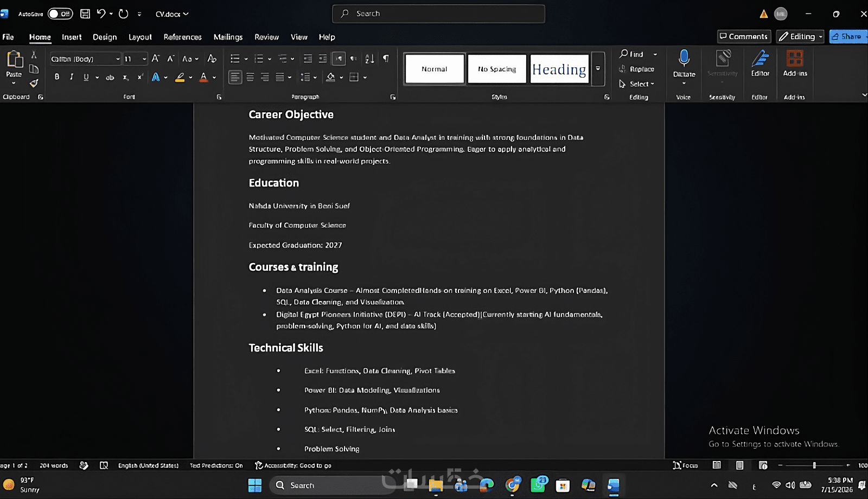Toggle subscript formatting
The width and height of the screenshot is (868, 499).
[125, 77]
